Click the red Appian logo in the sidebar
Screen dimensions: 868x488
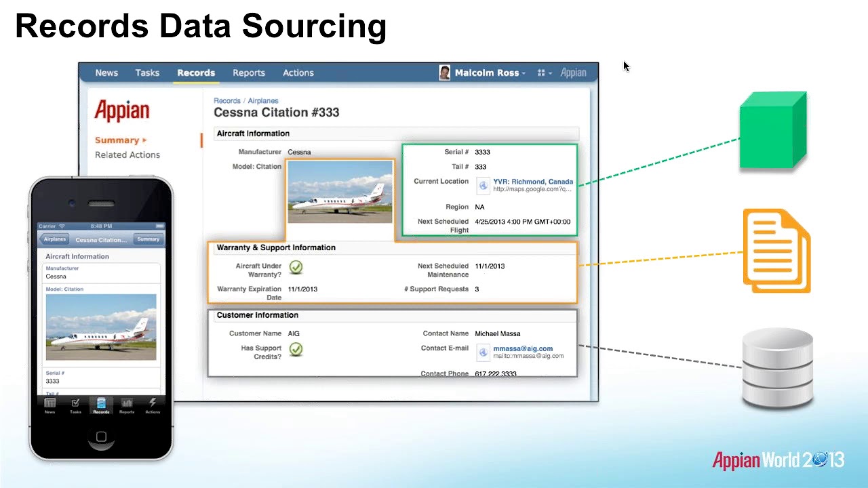click(122, 110)
